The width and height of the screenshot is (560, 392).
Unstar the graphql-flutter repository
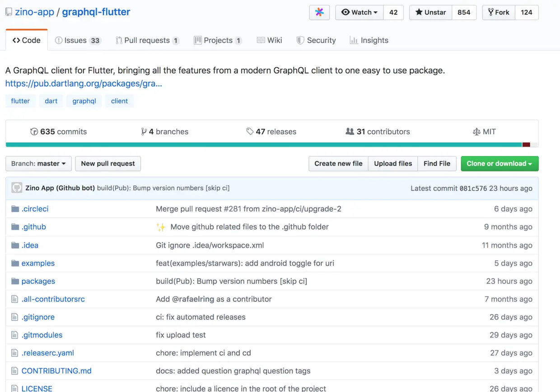pos(430,12)
